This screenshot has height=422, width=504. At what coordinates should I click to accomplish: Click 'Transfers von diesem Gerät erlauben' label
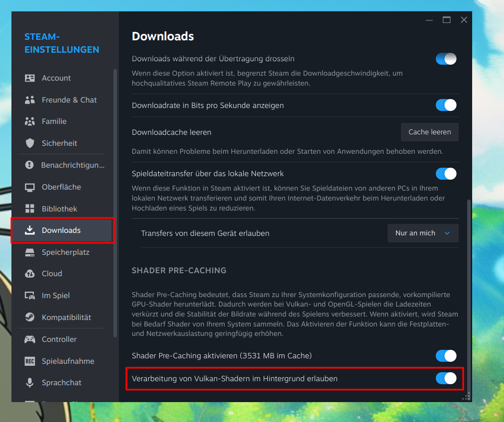coord(205,233)
